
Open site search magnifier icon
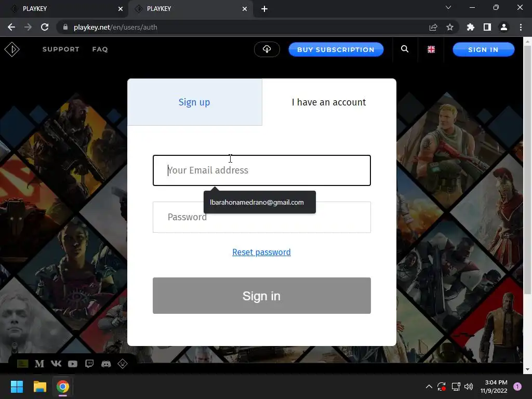tap(404, 49)
